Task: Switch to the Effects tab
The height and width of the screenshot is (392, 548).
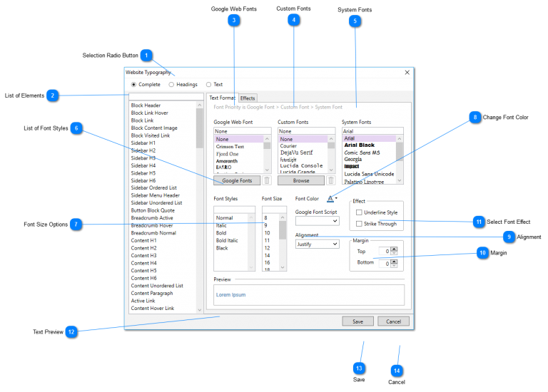Action: pos(248,98)
